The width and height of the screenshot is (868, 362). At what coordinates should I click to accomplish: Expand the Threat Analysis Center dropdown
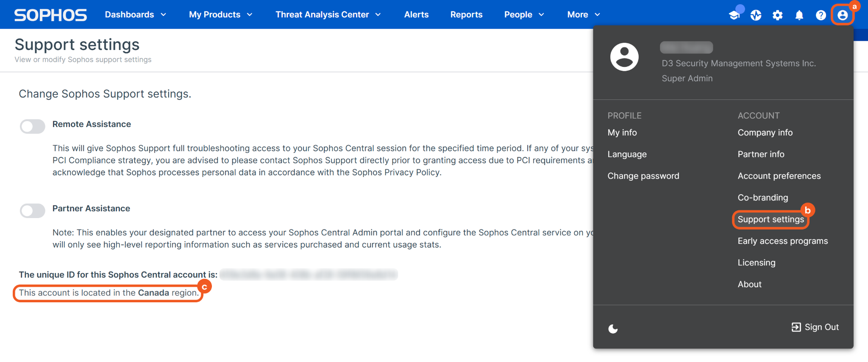tap(328, 14)
